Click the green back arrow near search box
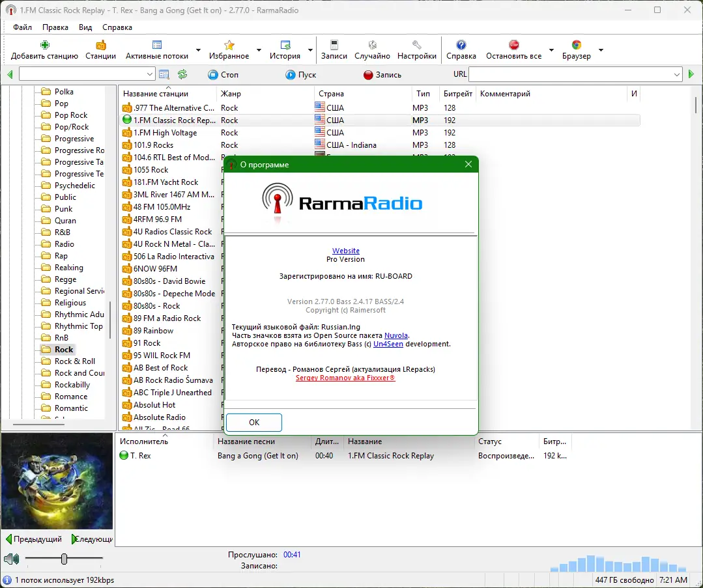The width and height of the screenshot is (703, 588). click(10, 74)
